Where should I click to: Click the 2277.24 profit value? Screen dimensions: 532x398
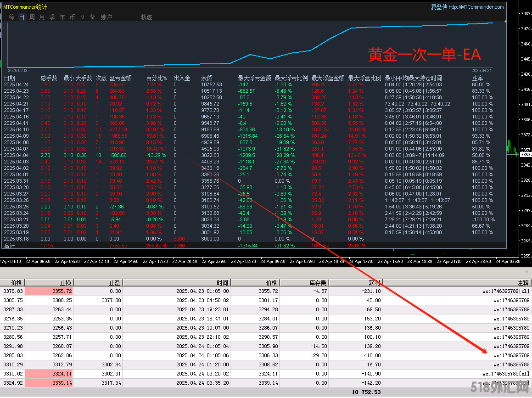point(118,129)
